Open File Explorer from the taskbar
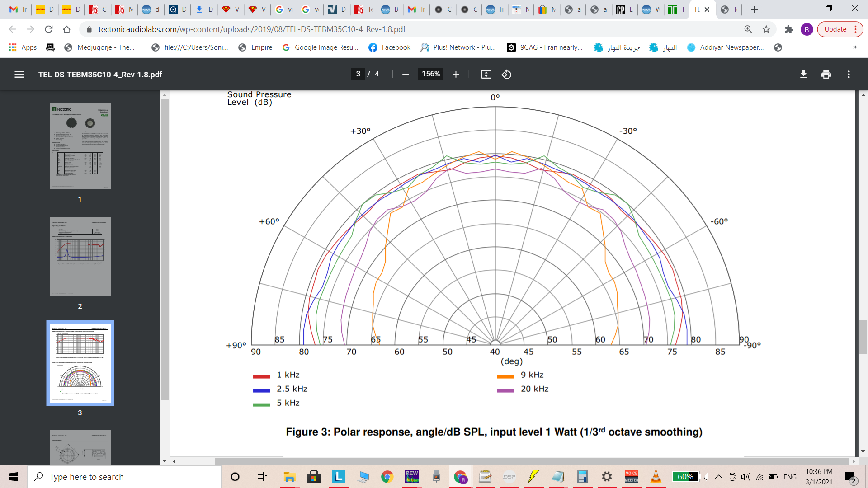This screenshot has width=868, height=488. click(x=289, y=477)
